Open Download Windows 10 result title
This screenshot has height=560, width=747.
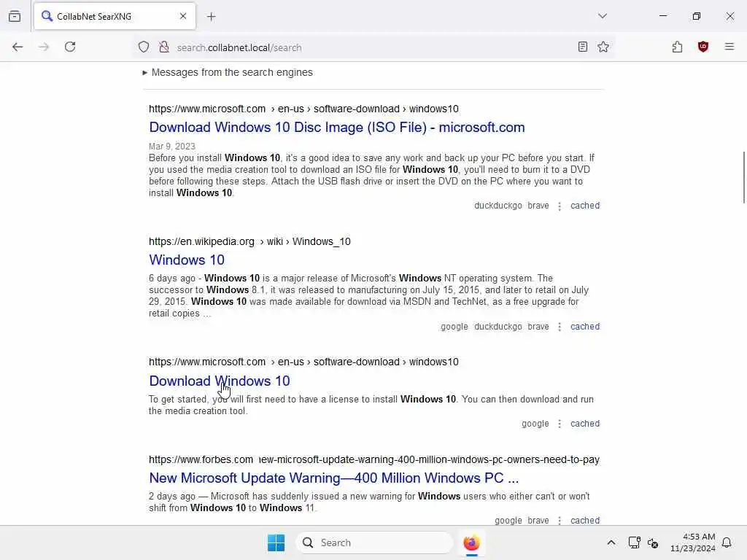[220, 381]
